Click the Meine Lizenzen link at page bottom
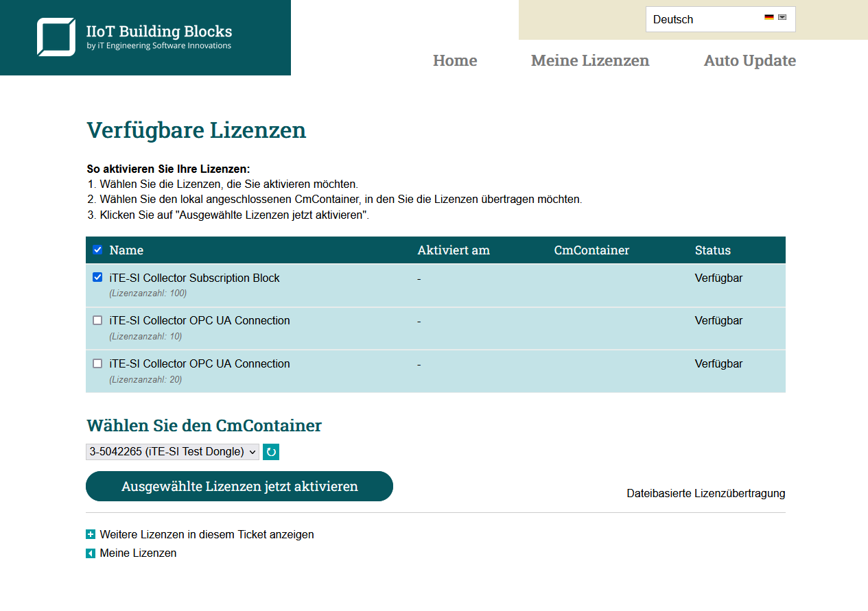The image size is (868, 611). (x=138, y=553)
